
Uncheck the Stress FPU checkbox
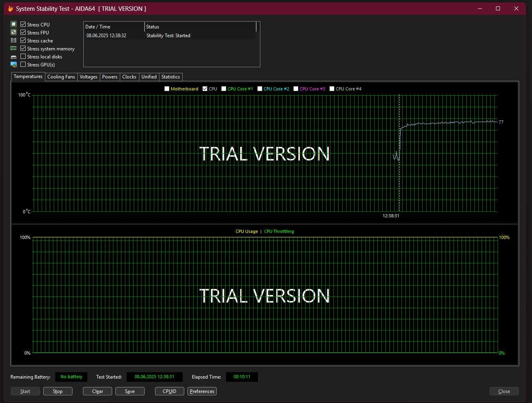(x=23, y=32)
